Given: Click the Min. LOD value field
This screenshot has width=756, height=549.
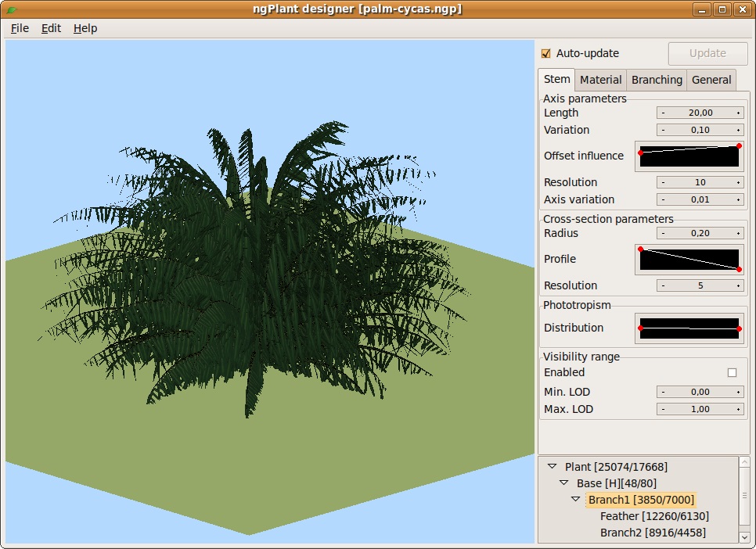Looking at the screenshot, I should tap(700, 392).
